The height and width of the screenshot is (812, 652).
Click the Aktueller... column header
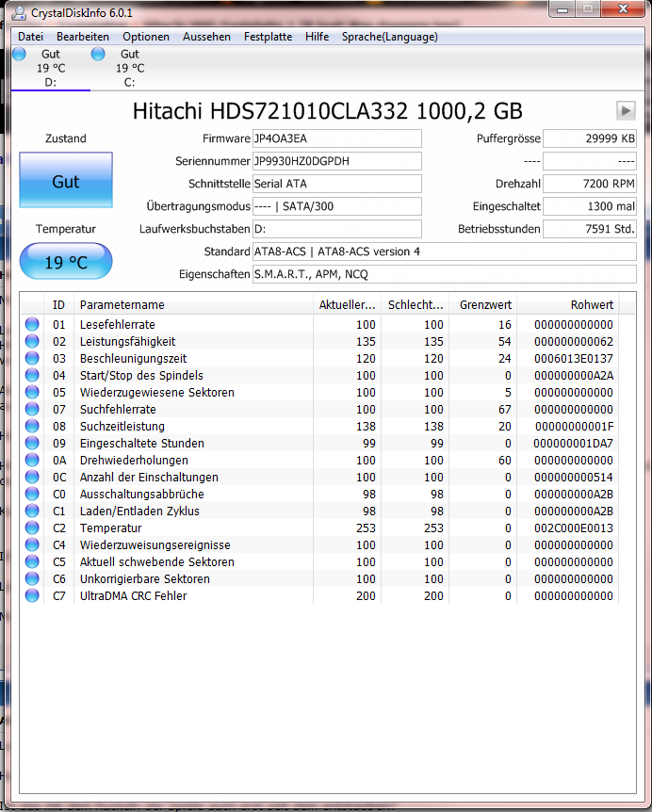(x=347, y=305)
